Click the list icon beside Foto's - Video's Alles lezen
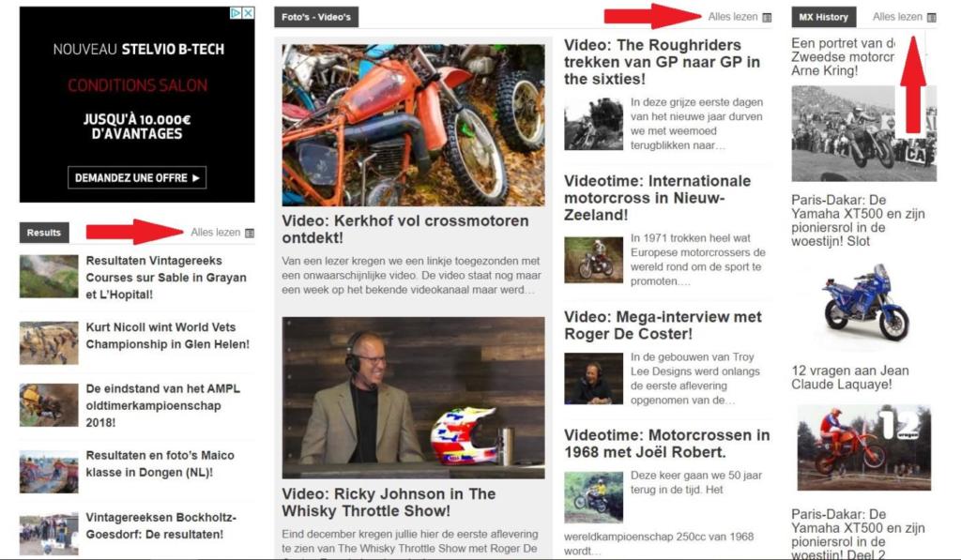This screenshot has width=961, height=560. [x=767, y=17]
